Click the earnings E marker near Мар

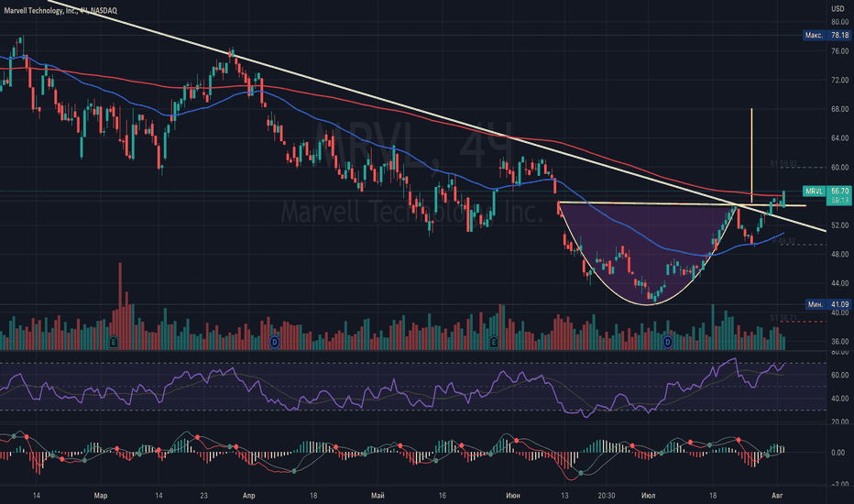click(x=114, y=342)
